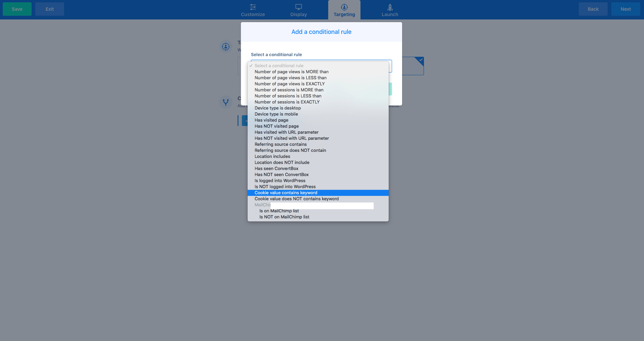Choose Number of page views is MORE than

[318, 72]
